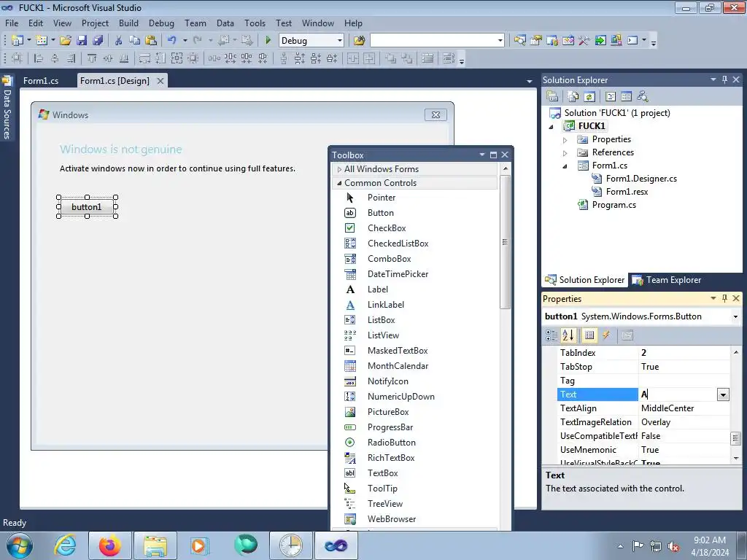Image resolution: width=747 pixels, height=560 pixels.
Task: Click the Align Lefts layout toolbar icon
Action: [39, 58]
